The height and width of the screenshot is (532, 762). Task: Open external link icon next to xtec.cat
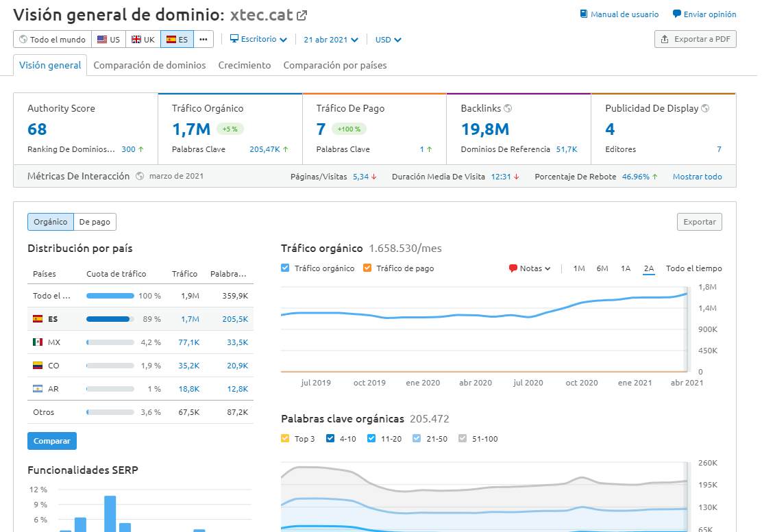[302, 15]
